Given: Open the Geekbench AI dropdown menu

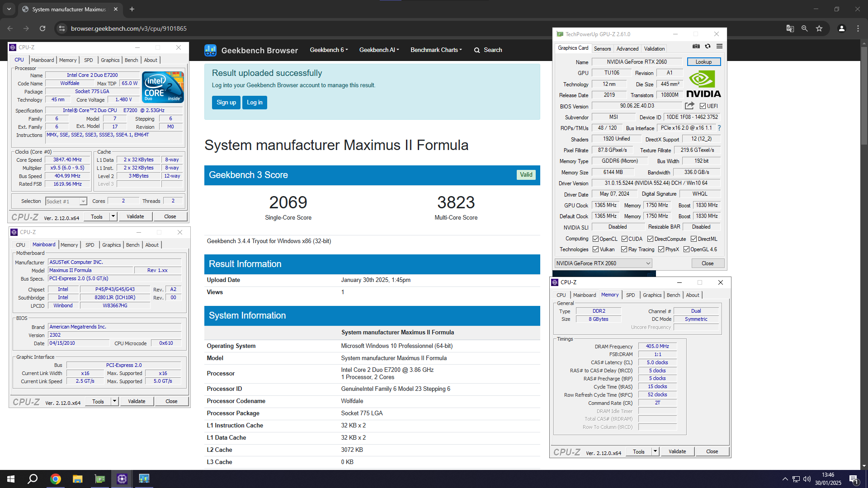Looking at the screenshot, I should coord(379,50).
